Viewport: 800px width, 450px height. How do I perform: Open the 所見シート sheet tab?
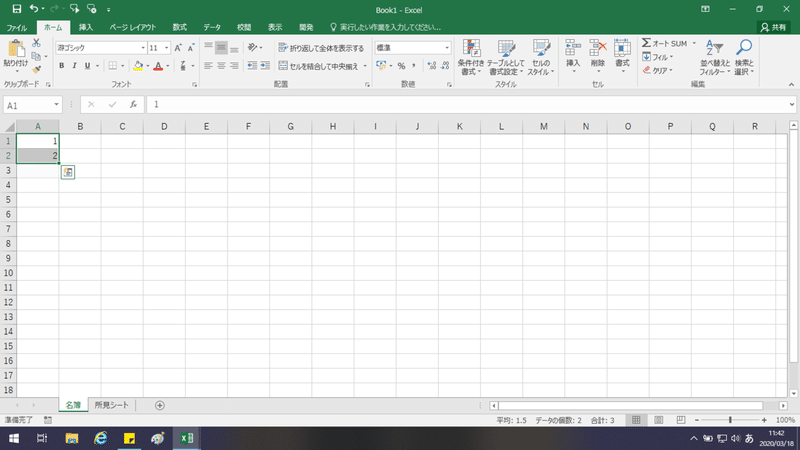pyautogui.click(x=112, y=405)
